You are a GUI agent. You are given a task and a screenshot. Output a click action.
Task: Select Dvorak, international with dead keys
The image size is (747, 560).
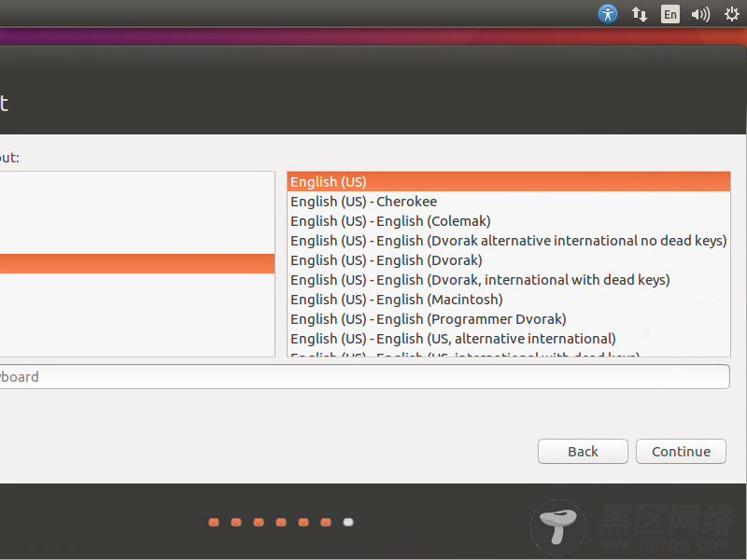pyautogui.click(x=509, y=279)
